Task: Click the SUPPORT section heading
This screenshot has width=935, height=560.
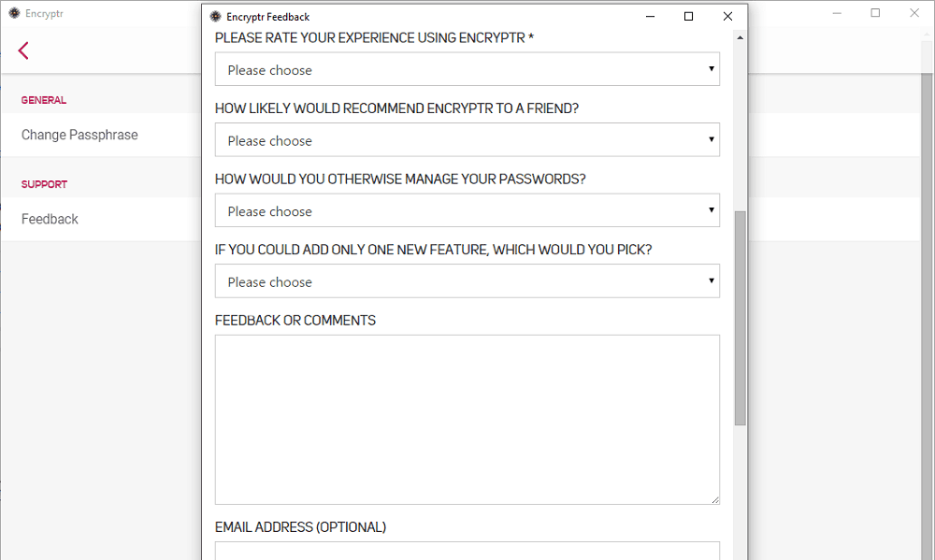Action: 44,184
